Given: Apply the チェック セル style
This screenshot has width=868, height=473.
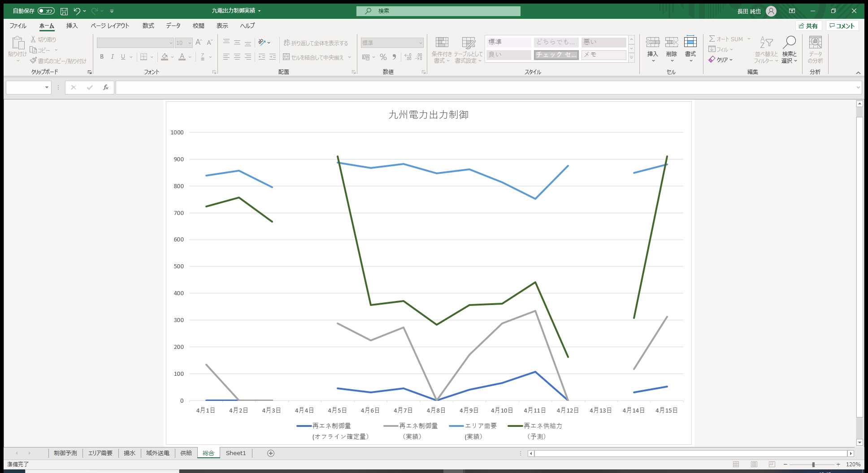Looking at the screenshot, I should point(556,55).
